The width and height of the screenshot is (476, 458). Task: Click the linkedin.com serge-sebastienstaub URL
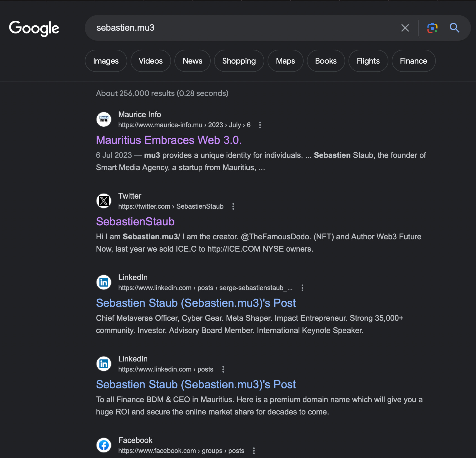click(205, 288)
